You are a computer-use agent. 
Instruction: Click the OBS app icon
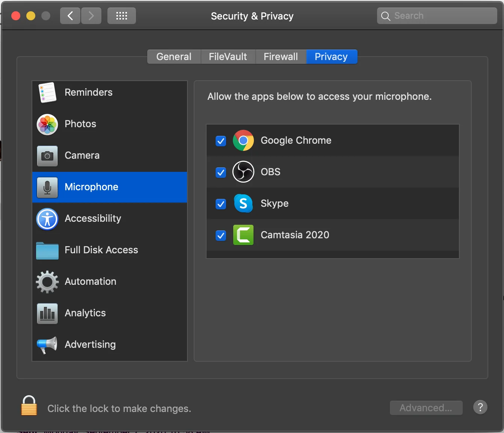[x=243, y=172]
